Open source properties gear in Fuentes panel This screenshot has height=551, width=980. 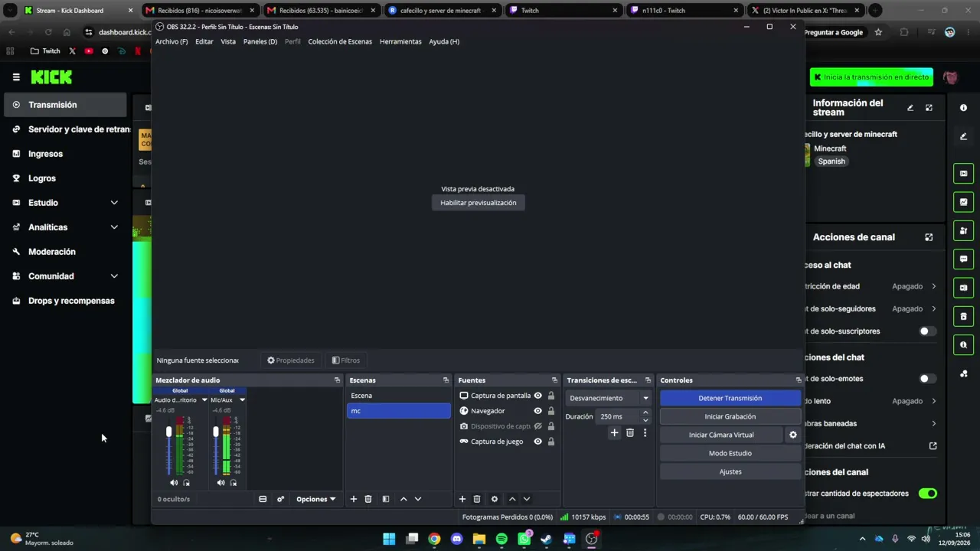pyautogui.click(x=494, y=499)
